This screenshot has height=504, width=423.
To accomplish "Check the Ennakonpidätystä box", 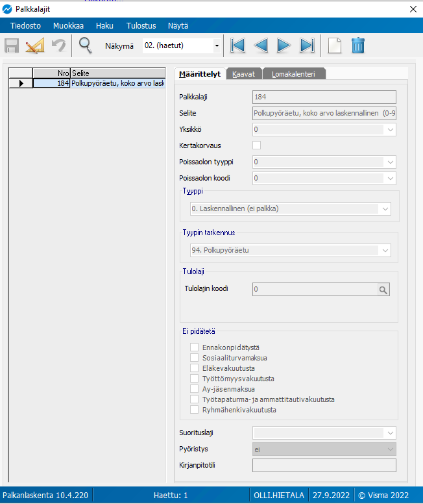I will pyautogui.click(x=195, y=347).
